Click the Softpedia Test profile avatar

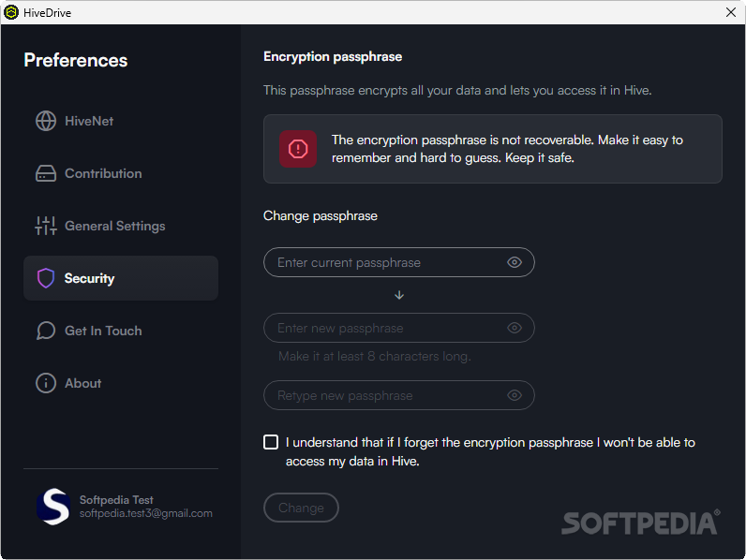tap(53, 507)
